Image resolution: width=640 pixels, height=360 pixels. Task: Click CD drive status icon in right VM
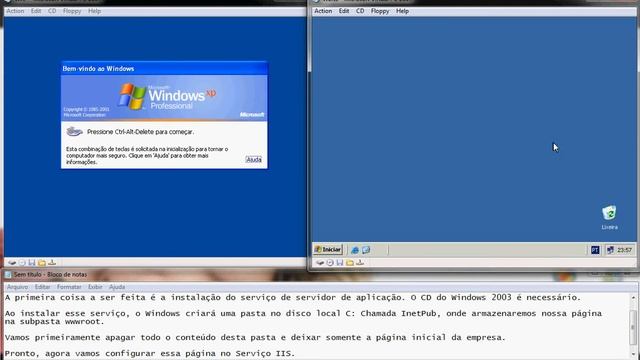coord(330,262)
